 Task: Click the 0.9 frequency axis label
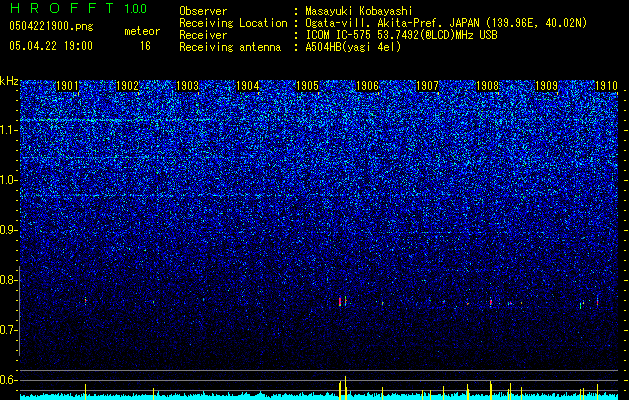tap(8, 230)
